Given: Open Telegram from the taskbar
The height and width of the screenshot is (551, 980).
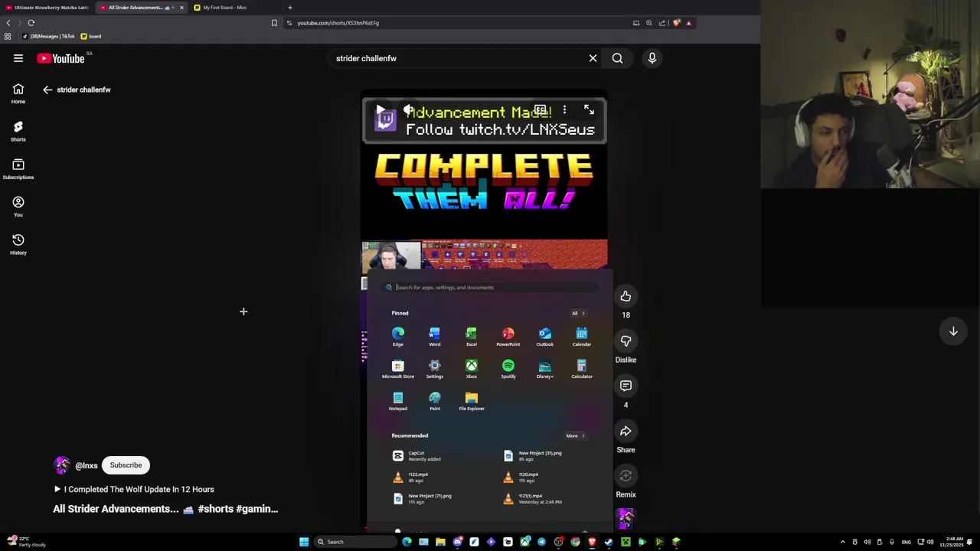Looking at the screenshot, I should [541, 542].
